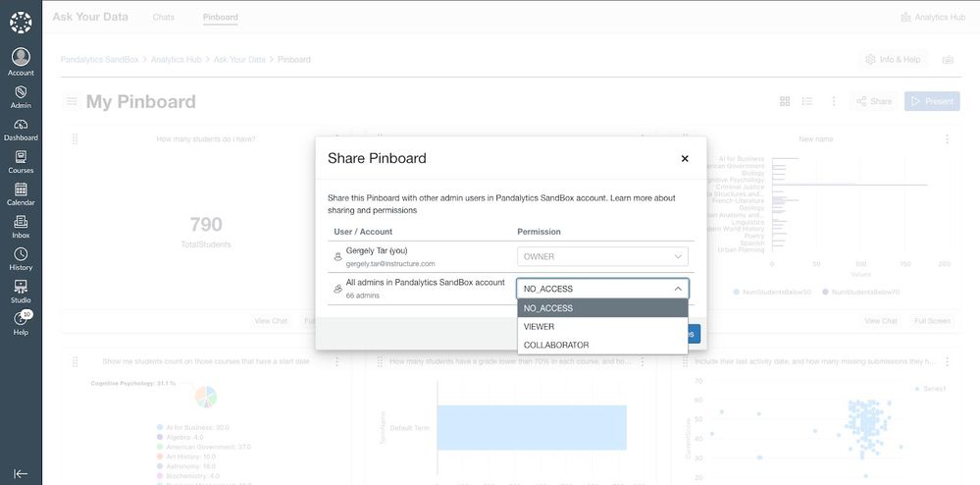Collapse the all-admins permission dropdown
The image size is (980, 485).
[677, 289]
